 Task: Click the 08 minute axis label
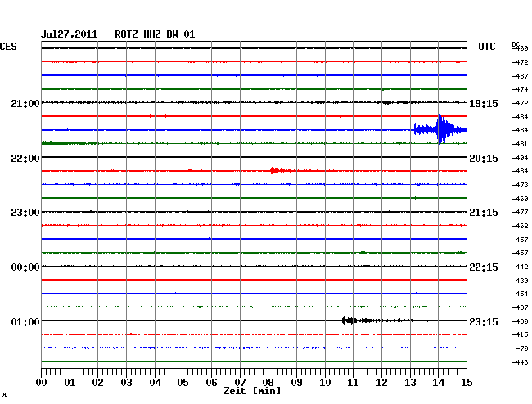click(x=268, y=383)
